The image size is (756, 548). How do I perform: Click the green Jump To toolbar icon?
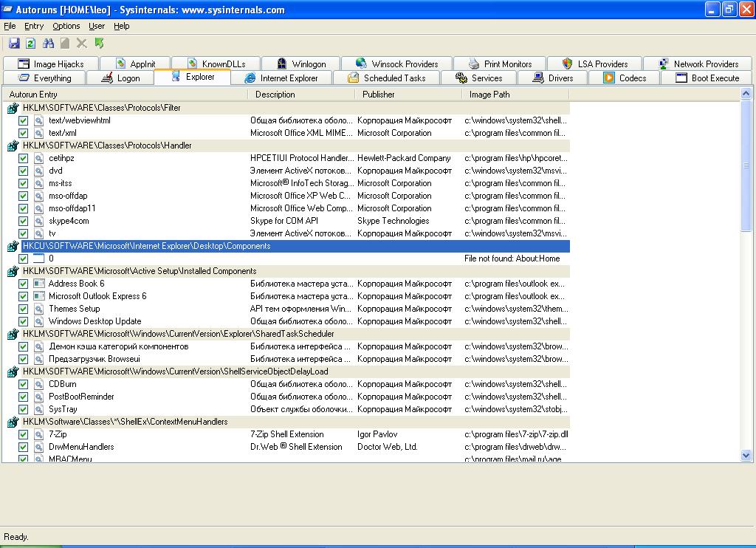[x=100, y=44]
